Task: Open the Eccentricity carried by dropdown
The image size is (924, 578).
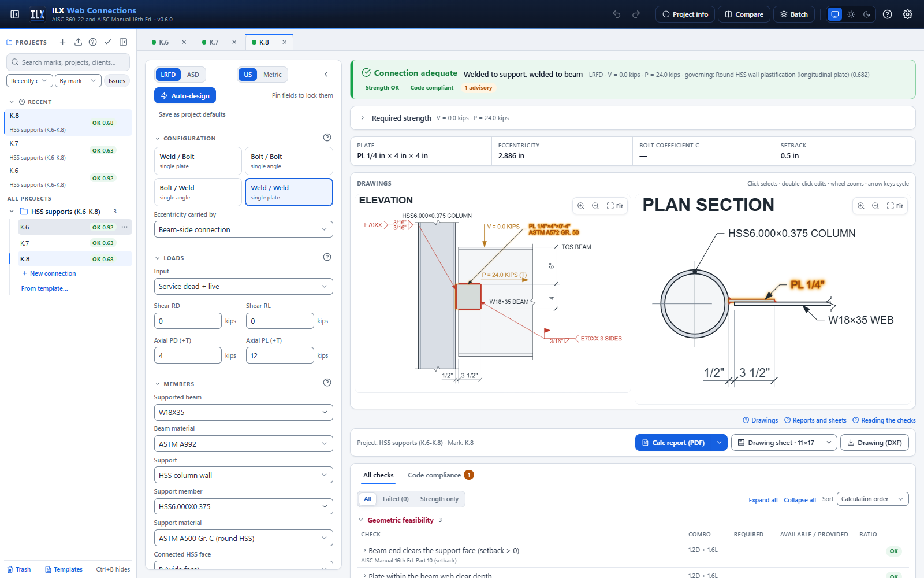Action: coord(243,229)
